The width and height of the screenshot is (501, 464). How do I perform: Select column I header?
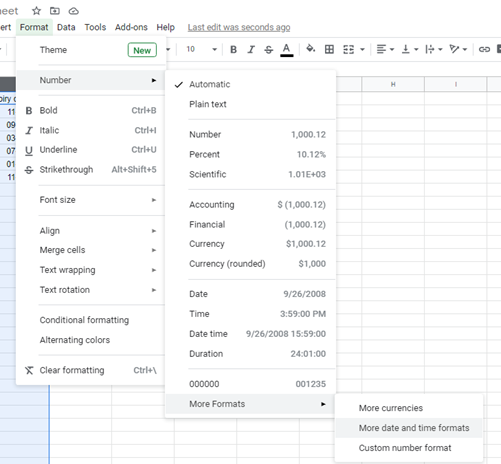455,84
